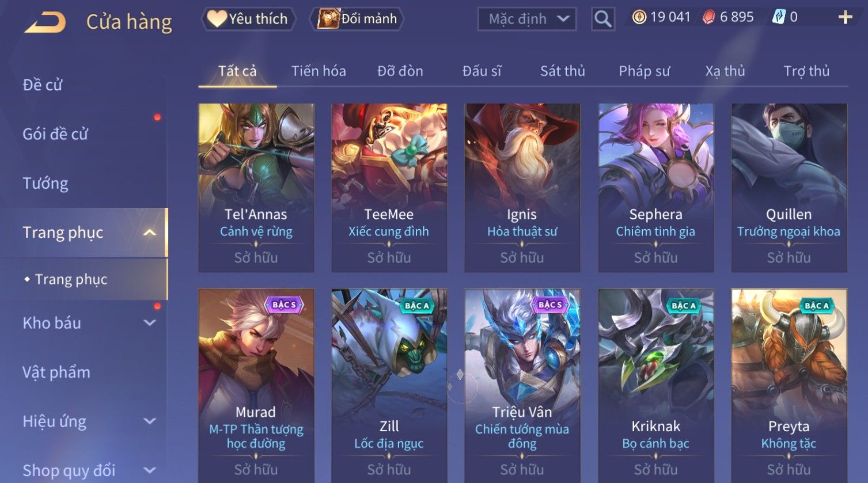Click the blue voucher currency icon

(x=779, y=17)
